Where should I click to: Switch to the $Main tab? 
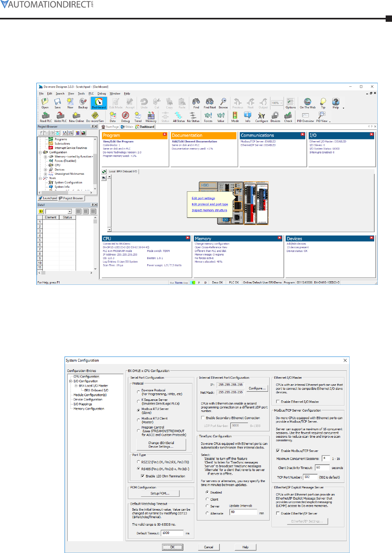pyautogui.click(x=127, y=127)
